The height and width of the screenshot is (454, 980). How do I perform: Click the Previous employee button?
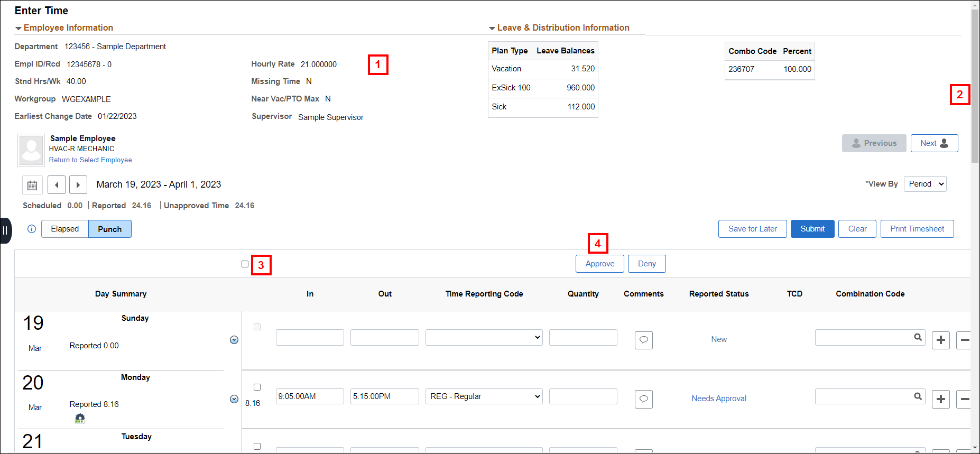tap(874, 143)
